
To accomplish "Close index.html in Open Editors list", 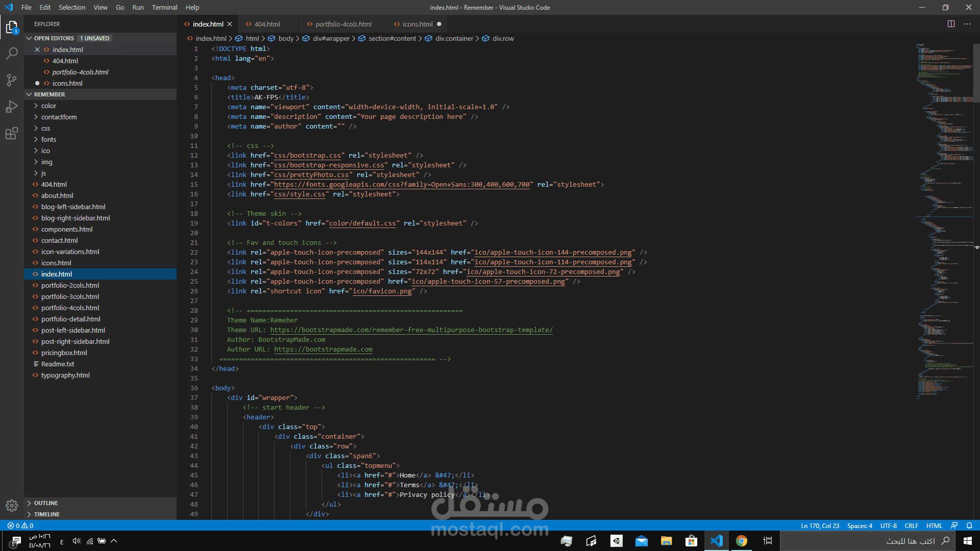I will pos(37,49).
